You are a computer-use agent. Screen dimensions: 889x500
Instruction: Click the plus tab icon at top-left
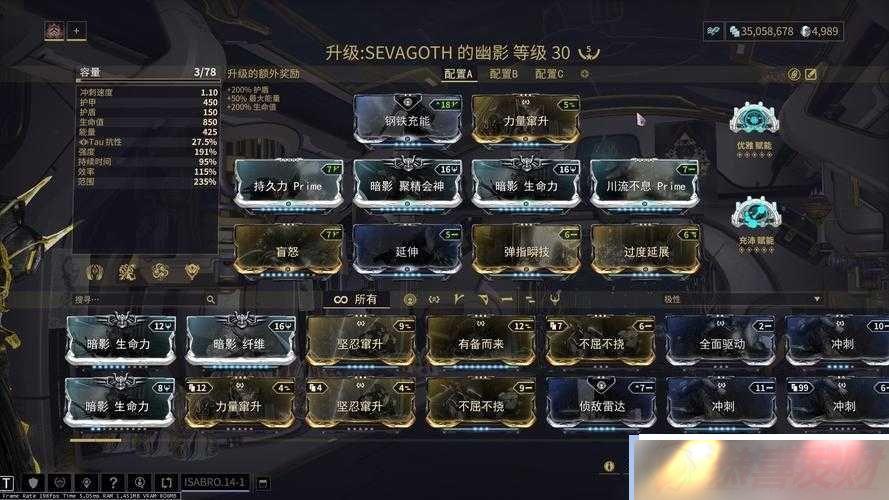coord(77,31)
